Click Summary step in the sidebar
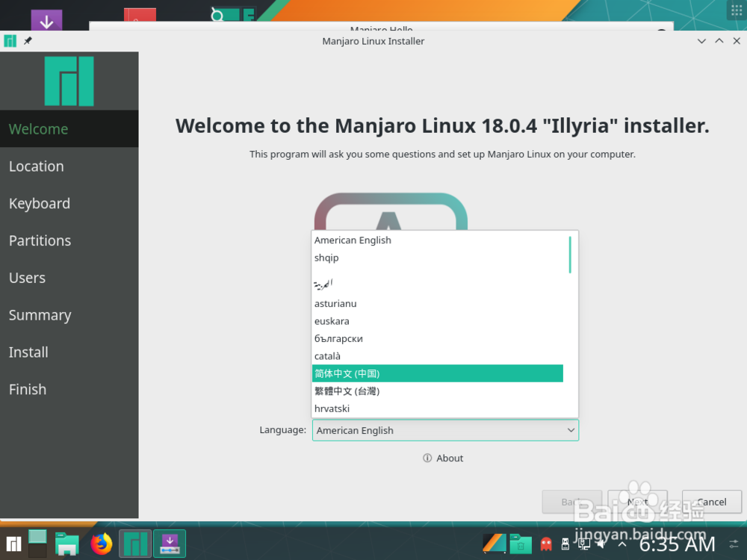This screenshot has height=560, width=747. pyautogui.click(x=69, y=315)
